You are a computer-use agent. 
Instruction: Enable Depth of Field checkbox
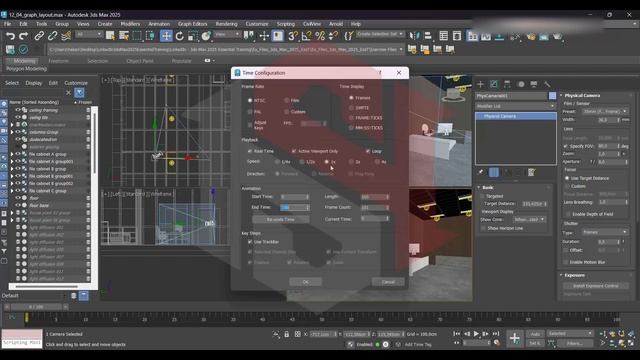[568, 214]
